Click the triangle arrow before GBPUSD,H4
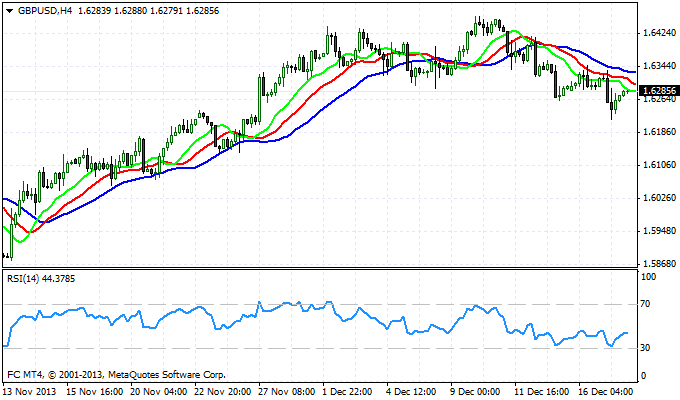 coord(10,11)
